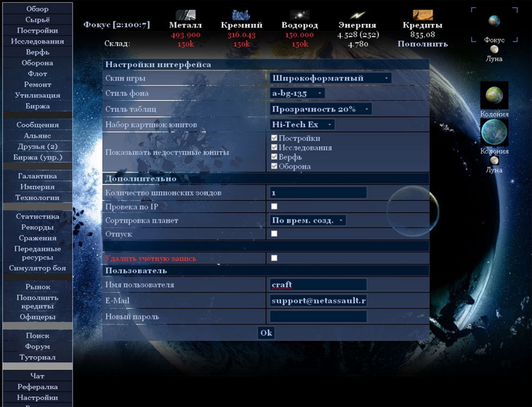
Task: Focus the Имя пользователя field
Action: click(318, 285)
